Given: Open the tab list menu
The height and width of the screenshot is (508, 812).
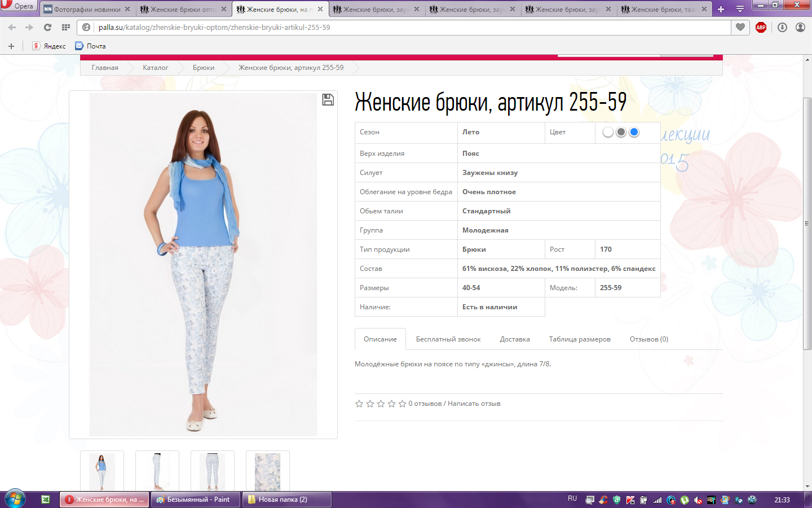Looking at the screenshot, I should (740, 9).
